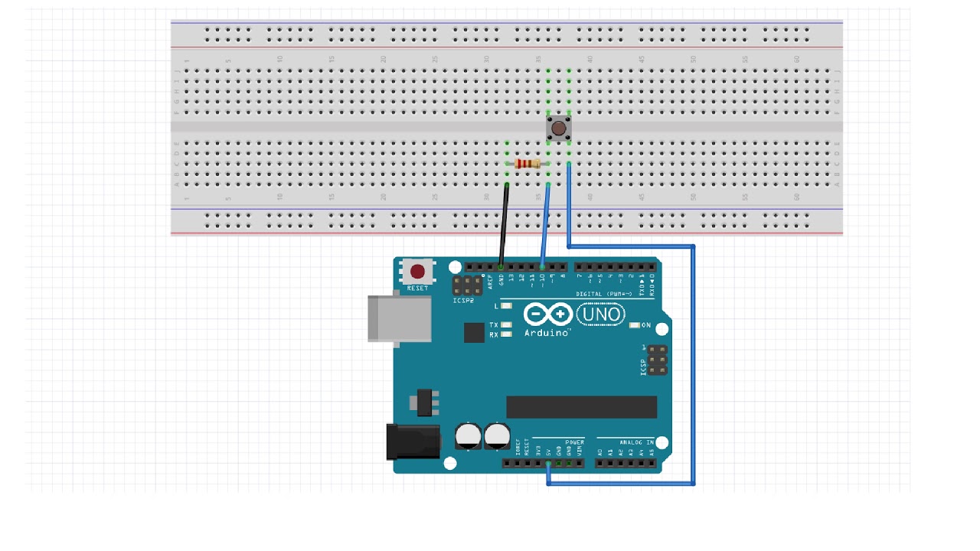The height and width of the screenshot is (551, 980).
Task: Click digital pin 10 on the Arduino header
Action: pos(542,267)
